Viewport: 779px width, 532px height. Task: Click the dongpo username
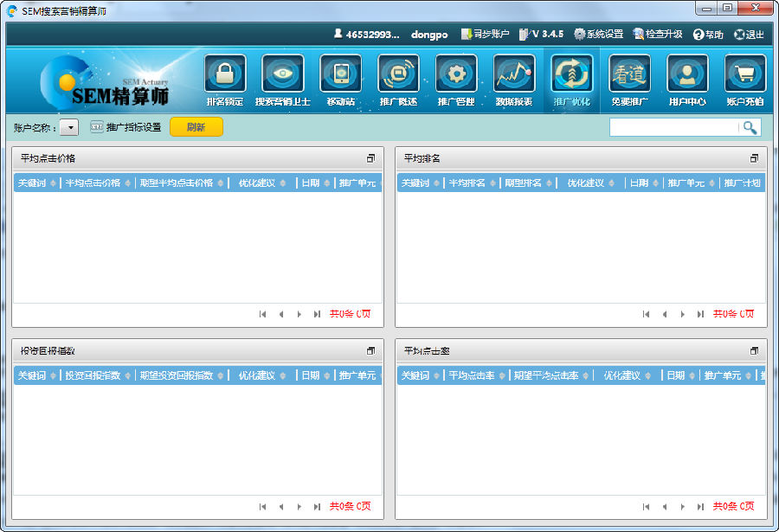429,35
